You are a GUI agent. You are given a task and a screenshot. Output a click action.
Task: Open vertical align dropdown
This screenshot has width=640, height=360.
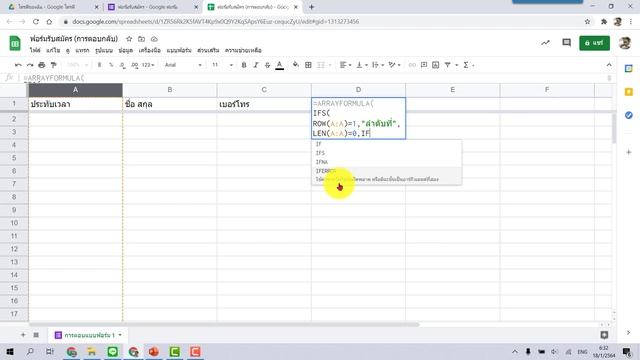(x=362, y=65)
